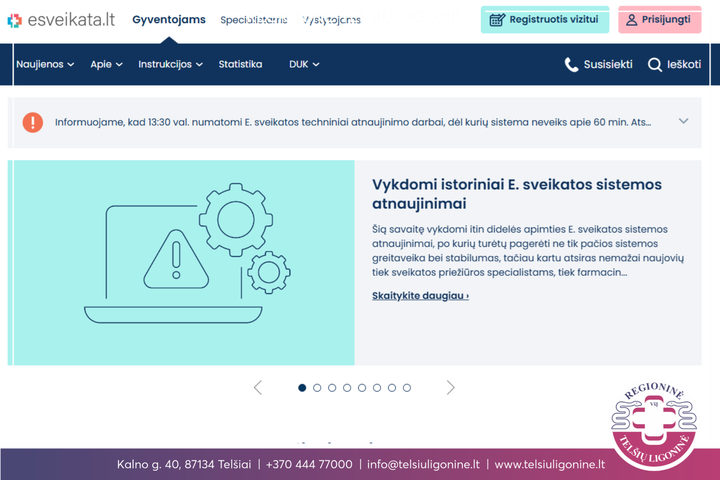This screenshot has height=480, width=720.
Task: Click the Telšių ligoninė round emblem
Action: [x=654, y=425]
